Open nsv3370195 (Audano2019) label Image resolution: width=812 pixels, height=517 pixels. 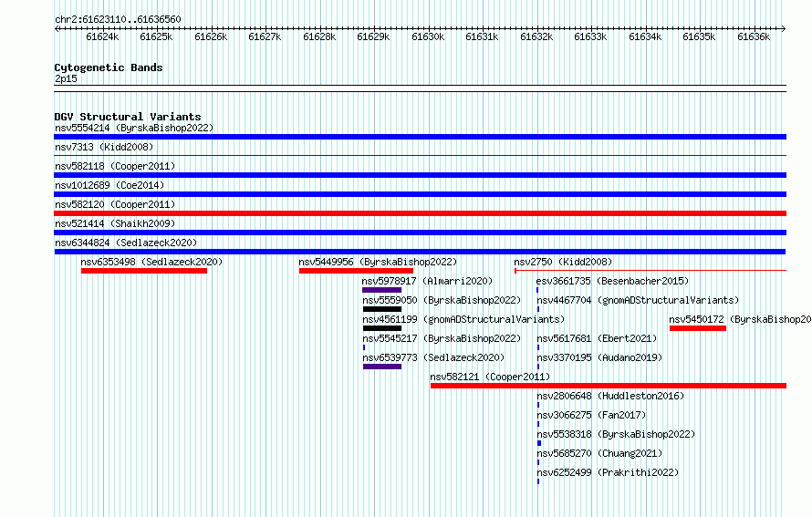[599, 357]
